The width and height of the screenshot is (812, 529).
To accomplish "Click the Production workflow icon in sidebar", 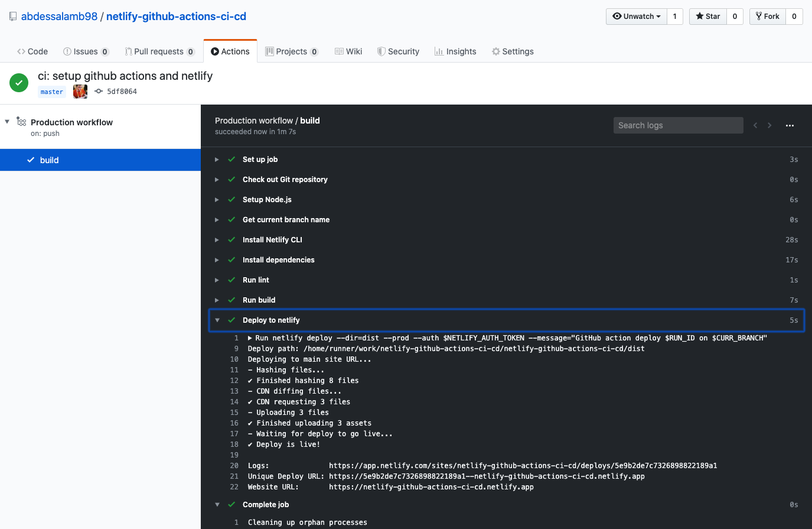I will (x=21, y=122).
